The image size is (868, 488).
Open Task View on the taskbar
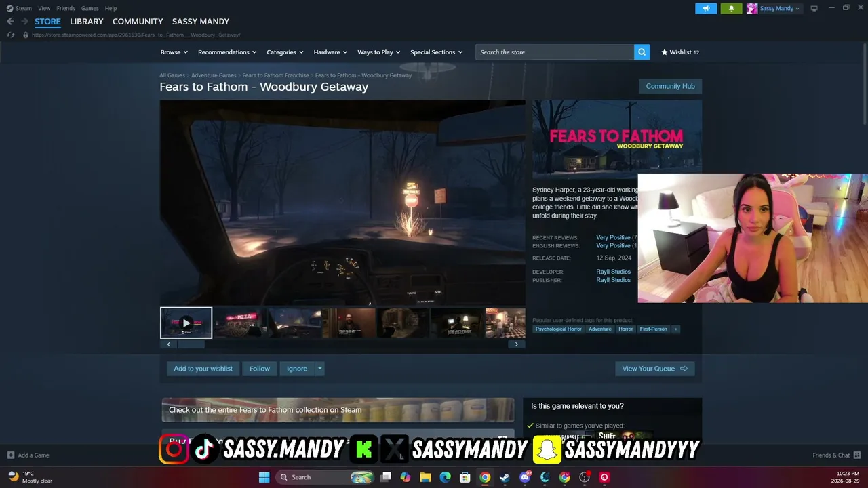pyautogui.click(x=386, y=477)
